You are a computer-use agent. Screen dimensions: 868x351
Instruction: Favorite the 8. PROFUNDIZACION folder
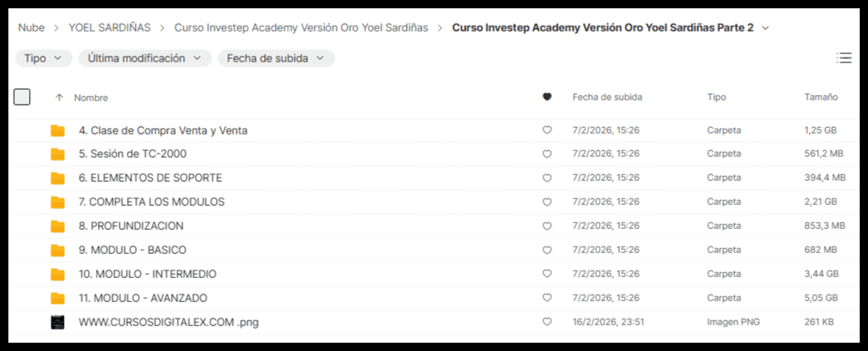coord(547,226)
